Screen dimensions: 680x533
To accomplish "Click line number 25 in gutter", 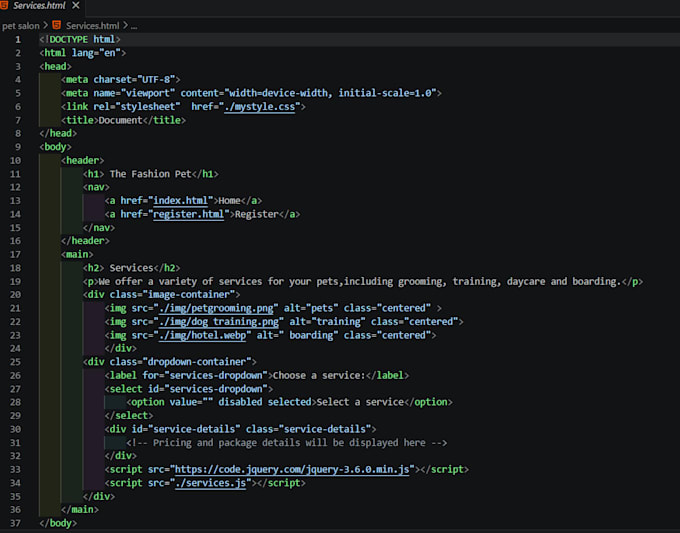I will pyautogui.click(x=15, y=362).
